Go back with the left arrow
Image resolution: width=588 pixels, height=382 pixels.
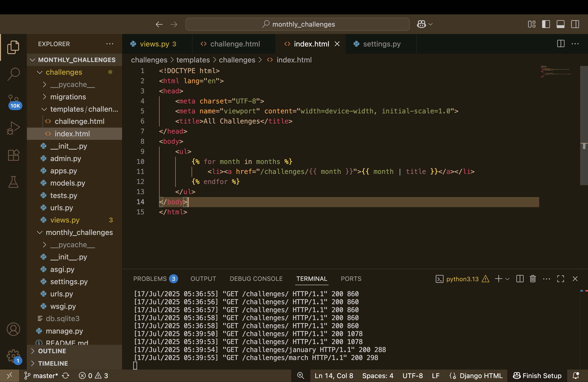159,24
